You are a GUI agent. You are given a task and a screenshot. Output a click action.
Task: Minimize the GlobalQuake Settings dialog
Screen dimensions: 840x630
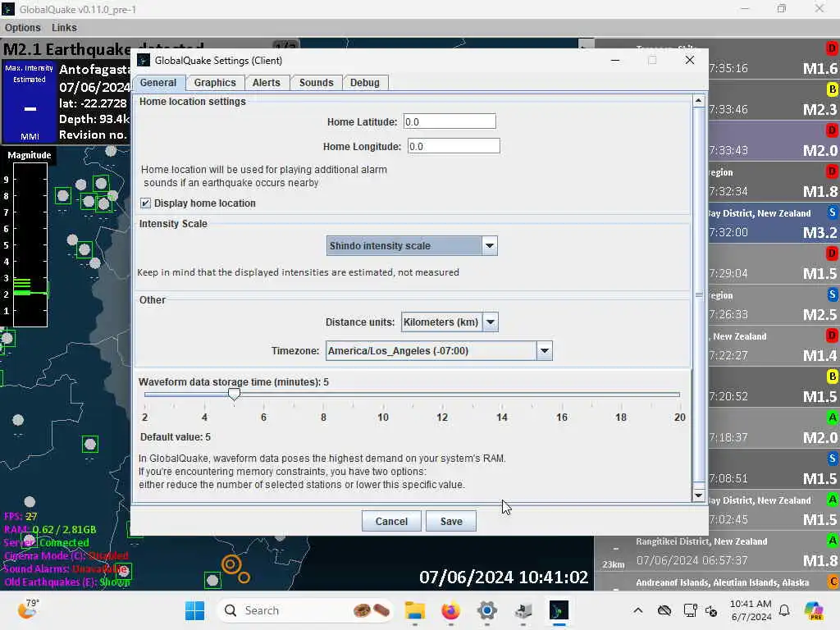pyautogui.click(x=615, y=60)
